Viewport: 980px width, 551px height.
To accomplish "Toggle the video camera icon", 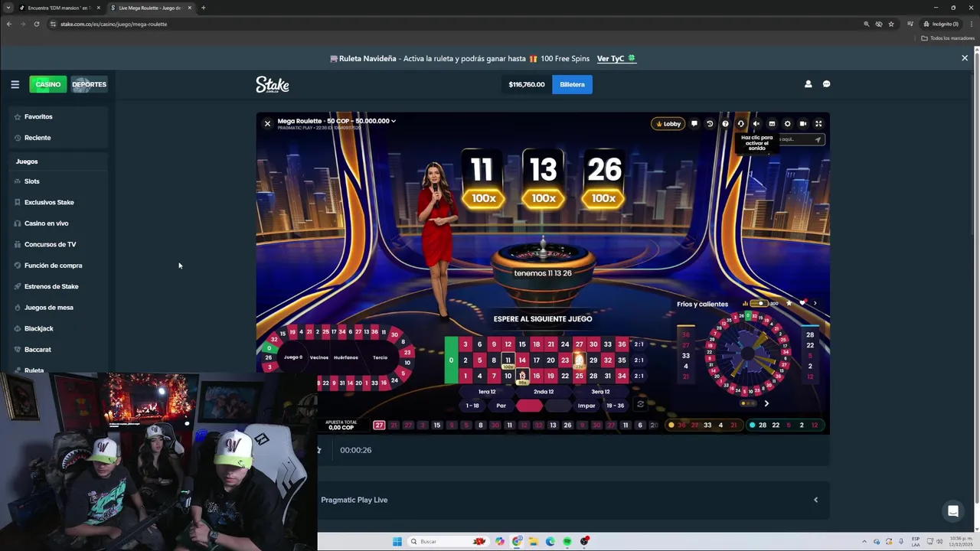I will point(802,123).
